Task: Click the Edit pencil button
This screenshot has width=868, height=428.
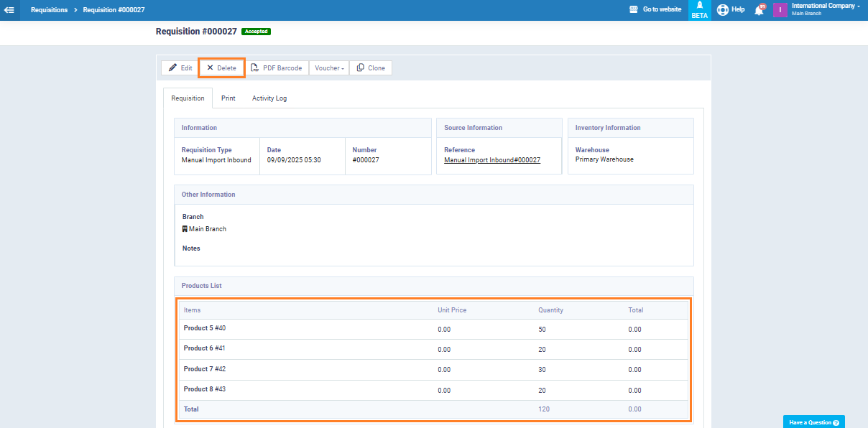Action: coord(180,68)
